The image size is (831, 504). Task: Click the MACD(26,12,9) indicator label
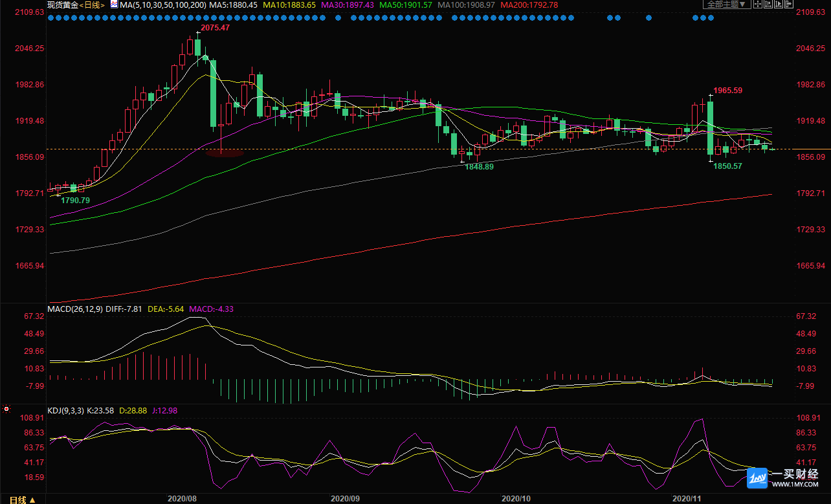pos(76,309)
